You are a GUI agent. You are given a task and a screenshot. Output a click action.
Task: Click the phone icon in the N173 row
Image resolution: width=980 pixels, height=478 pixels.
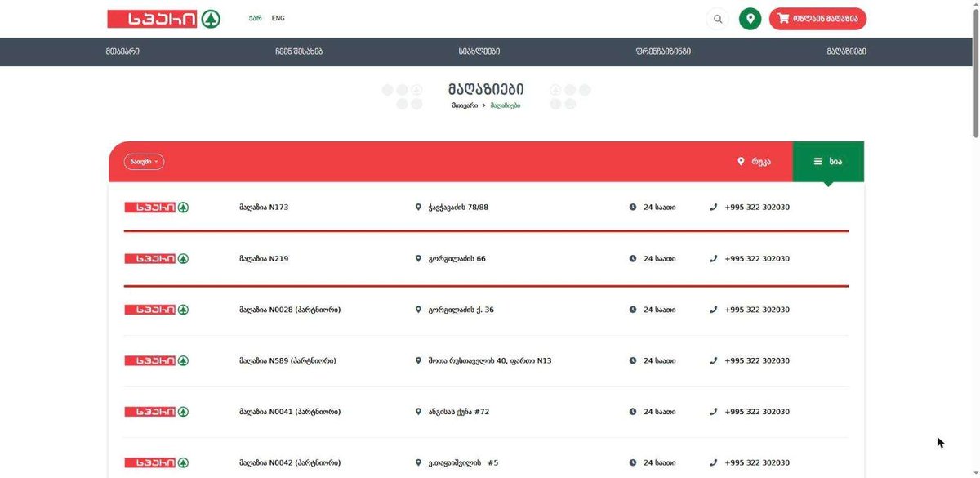tap(714, 208)
